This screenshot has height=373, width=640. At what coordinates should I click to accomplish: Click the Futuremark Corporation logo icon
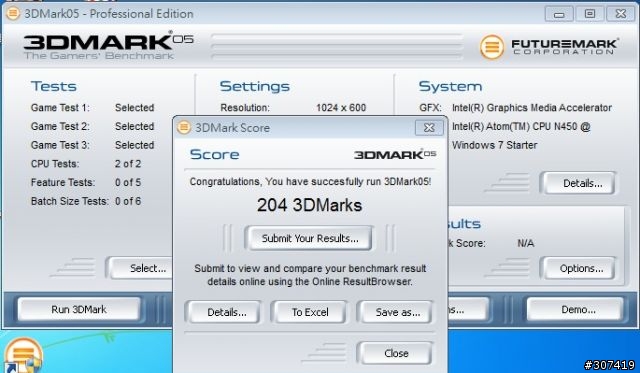pyautogui.click(x=491, y=47)
